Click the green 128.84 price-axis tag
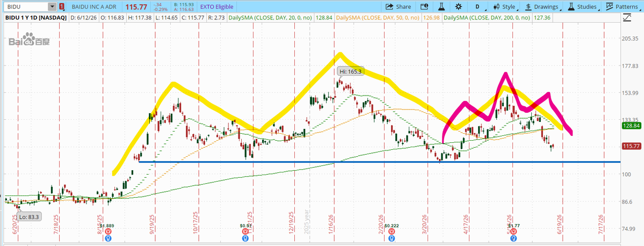The height and width of the screenshot is (246, 644). (631, 126)
